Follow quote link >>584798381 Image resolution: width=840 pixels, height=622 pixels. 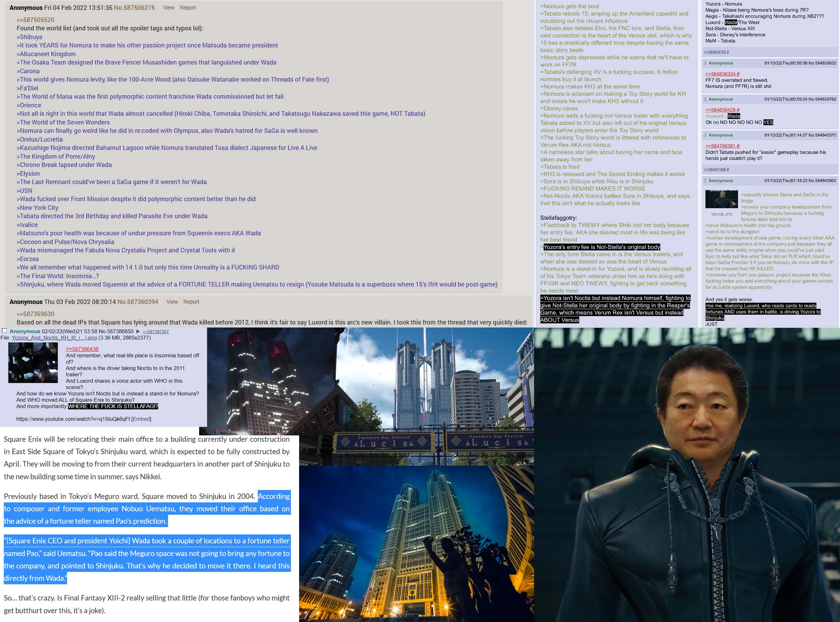click(x=722, y=146)
